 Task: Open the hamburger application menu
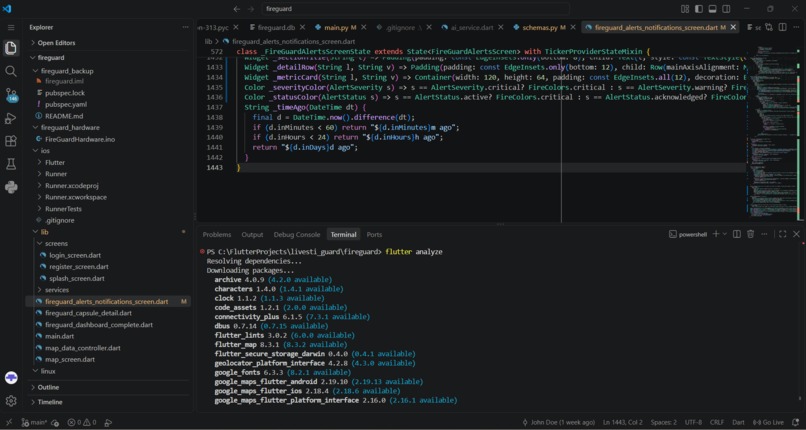coord(11,27)
